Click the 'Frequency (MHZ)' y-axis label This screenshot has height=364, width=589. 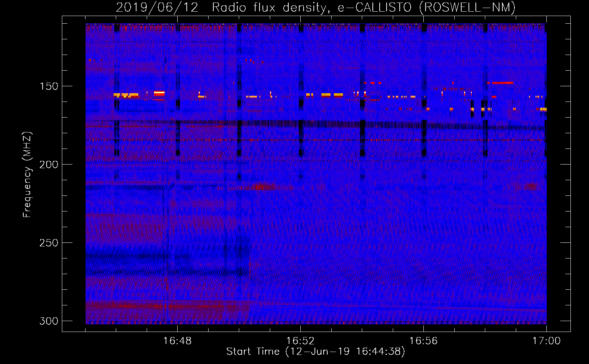[x=27, y=175]
